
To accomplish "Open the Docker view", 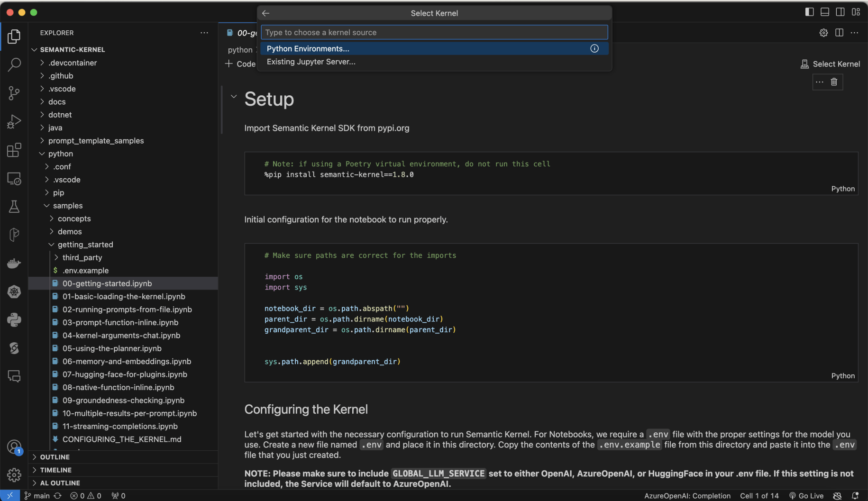I will click(14, 264).
